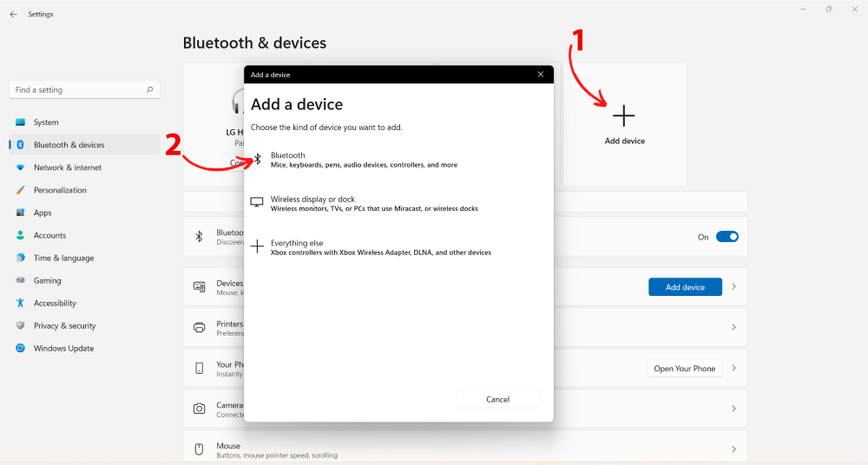
Task: Select Bluetooth & devices in sidebar
Action: click(85, 145)
